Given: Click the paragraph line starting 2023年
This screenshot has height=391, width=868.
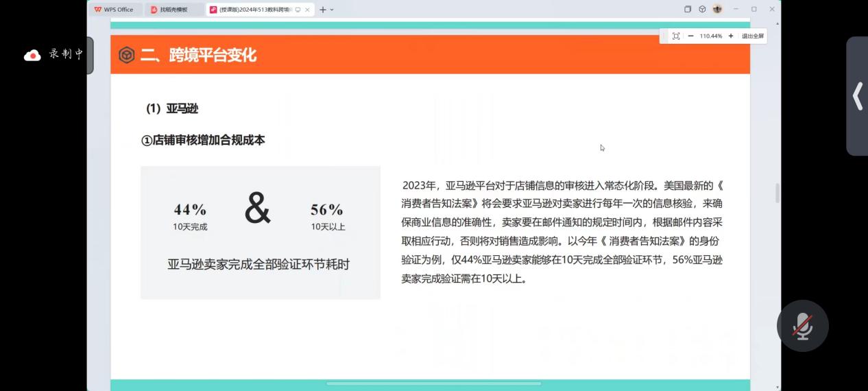Looking at the screenshot, I should point(562,185).
